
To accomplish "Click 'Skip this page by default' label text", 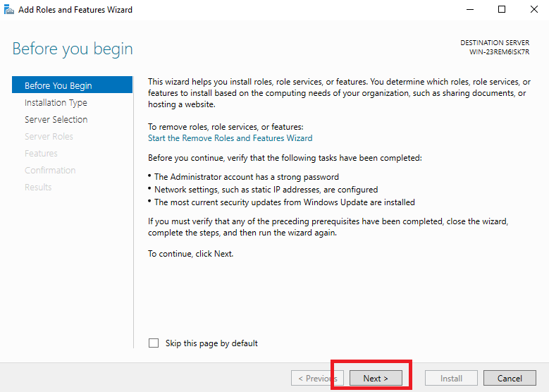I will pyautogui.click(x=211, y=343).
